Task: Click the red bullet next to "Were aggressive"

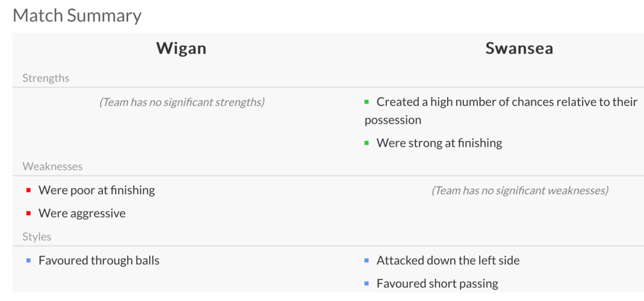Action: [x=28, y=213]
